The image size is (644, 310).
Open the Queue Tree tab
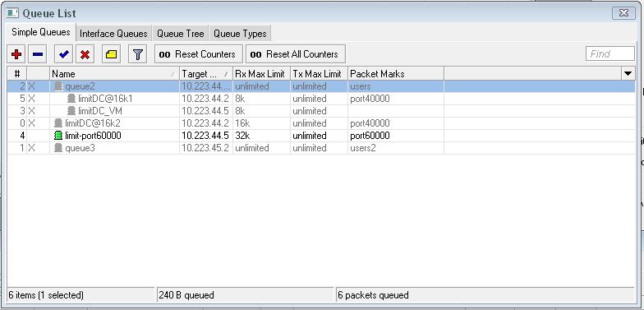pyautogui.click(x=181, y=34)
